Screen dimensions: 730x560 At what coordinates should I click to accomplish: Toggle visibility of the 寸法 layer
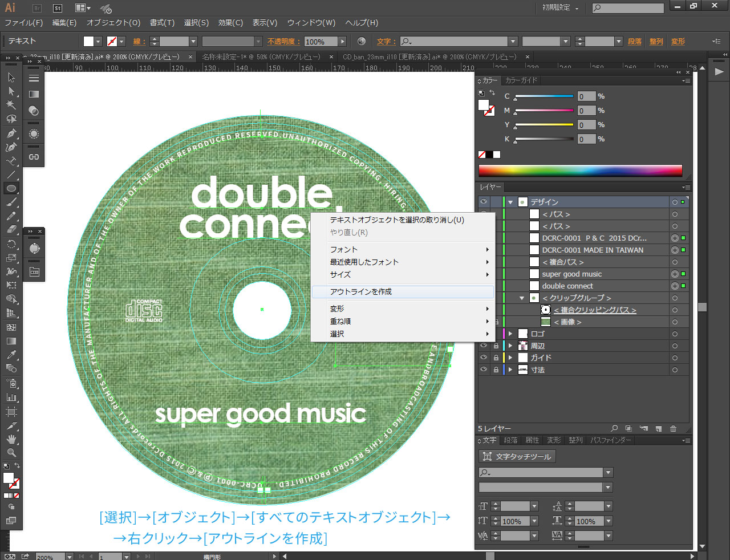click(484, 370)
